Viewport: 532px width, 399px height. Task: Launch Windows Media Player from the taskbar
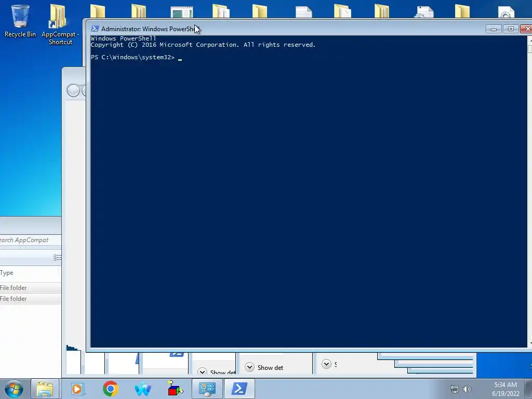pyautogui.click(x=77, y=389)
